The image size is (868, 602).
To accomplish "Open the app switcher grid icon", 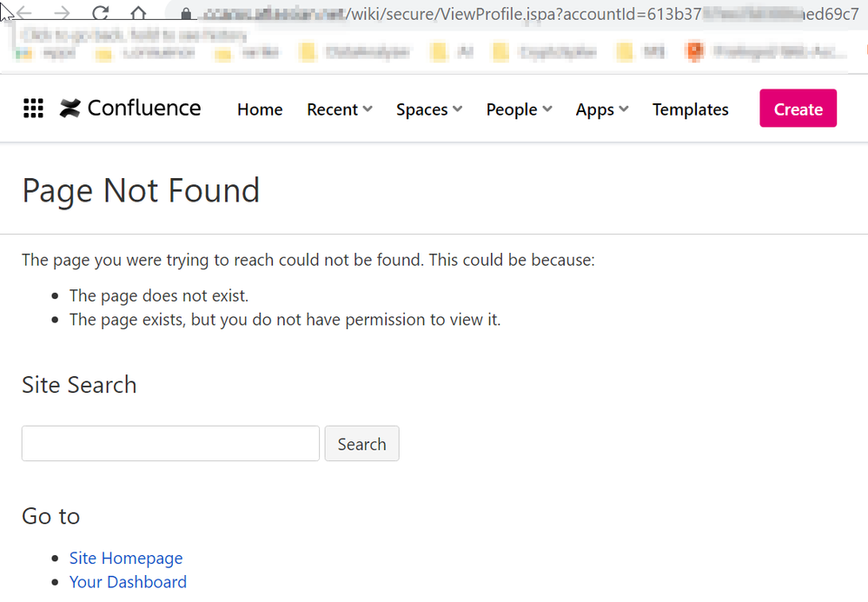I will (33, 109).
